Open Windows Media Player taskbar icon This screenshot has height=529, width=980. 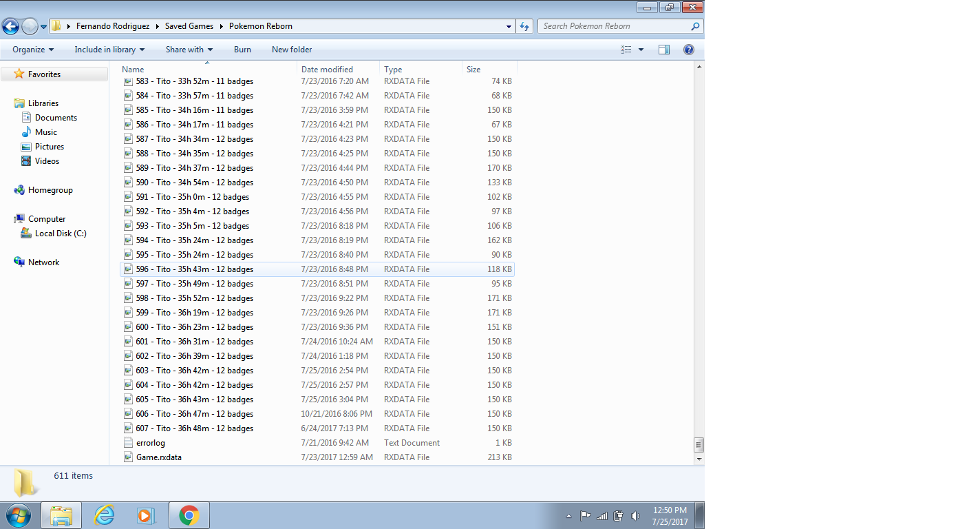(x=145, y=515)
